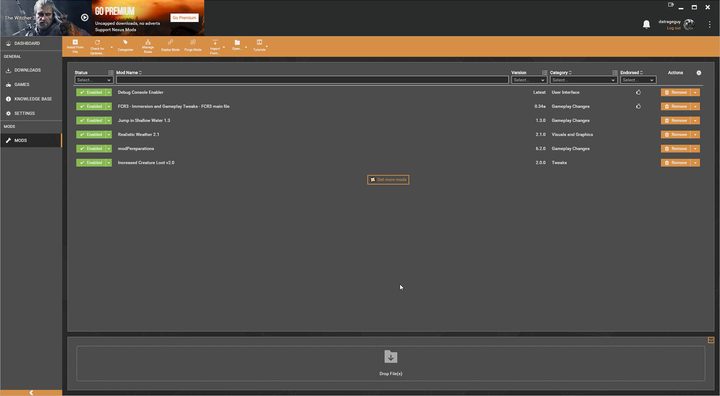The image size is (720, 396).
Task: Open the three-dot global menu
Action: 709,24
